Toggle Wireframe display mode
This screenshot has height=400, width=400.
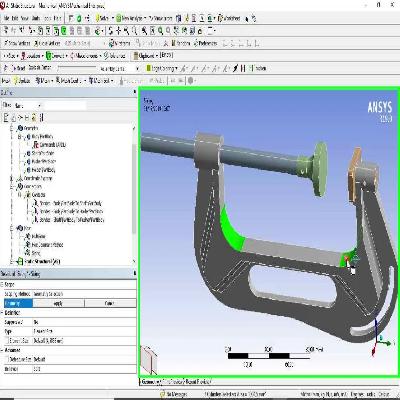(121, 43)
